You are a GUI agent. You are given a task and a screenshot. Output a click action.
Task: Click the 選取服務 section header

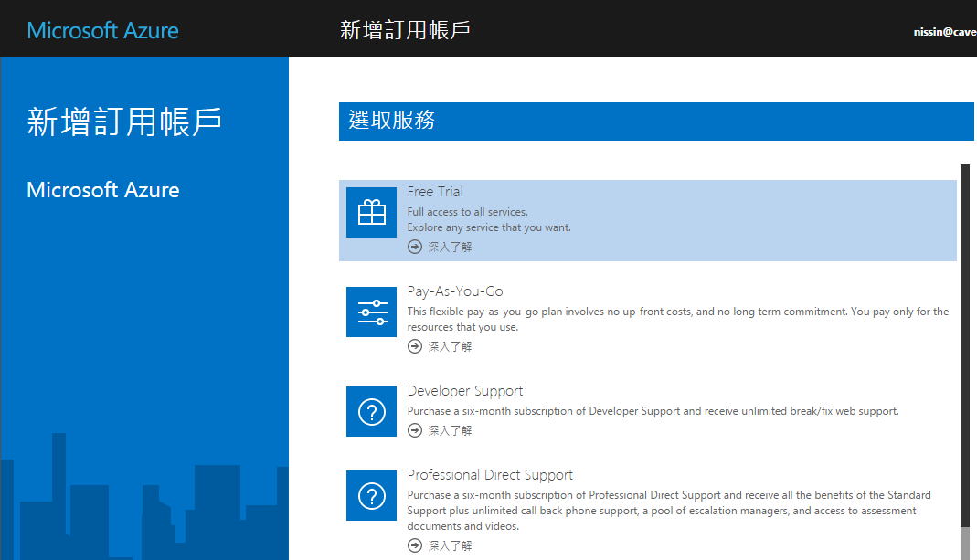pyautogui.click(x=656, y=122)
